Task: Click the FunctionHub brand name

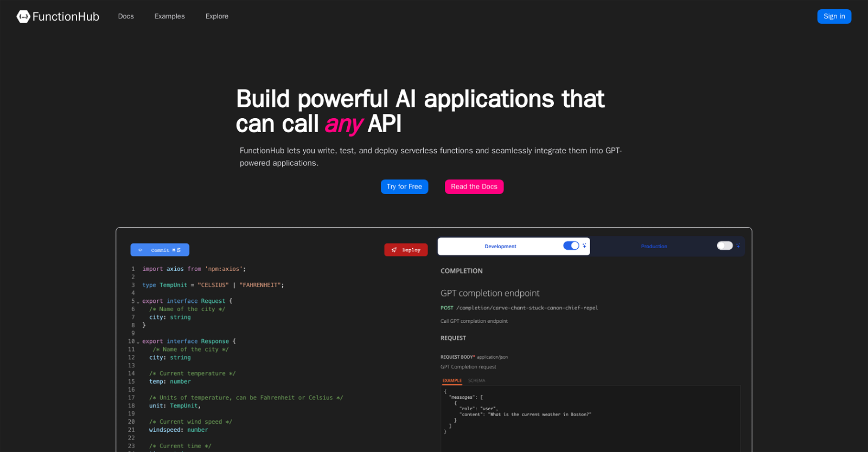Action: click(x=66, y=17)
